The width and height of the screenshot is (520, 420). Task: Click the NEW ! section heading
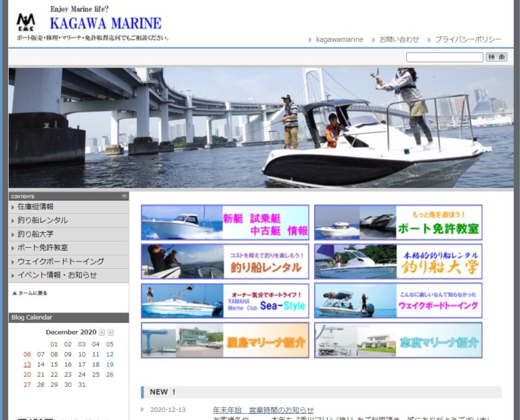pos(321,392)
